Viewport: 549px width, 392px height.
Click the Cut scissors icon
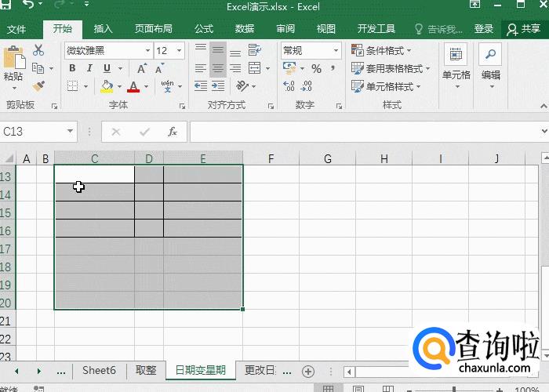pyautogui.click(x=38, y=50)
